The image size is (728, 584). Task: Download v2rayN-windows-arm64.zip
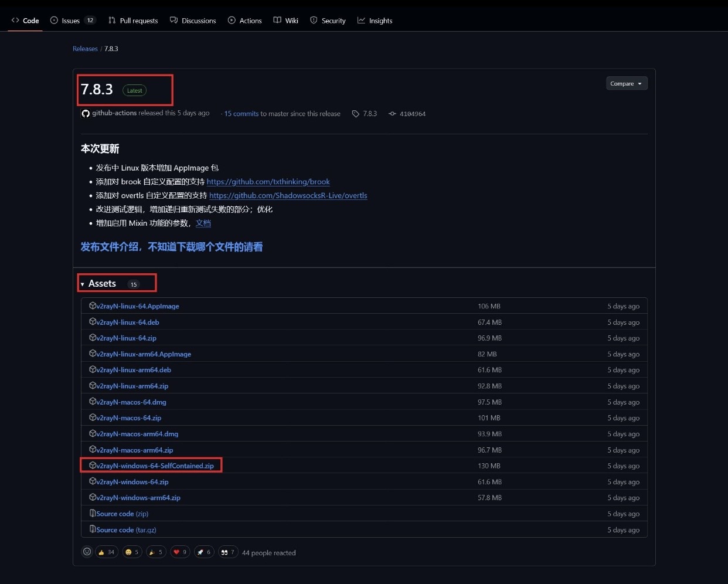click(138, 498)
